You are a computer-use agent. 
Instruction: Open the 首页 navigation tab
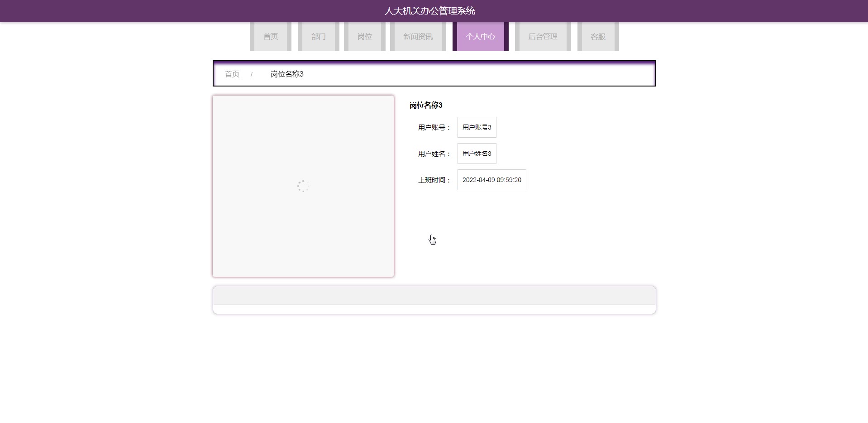point(271,37)
